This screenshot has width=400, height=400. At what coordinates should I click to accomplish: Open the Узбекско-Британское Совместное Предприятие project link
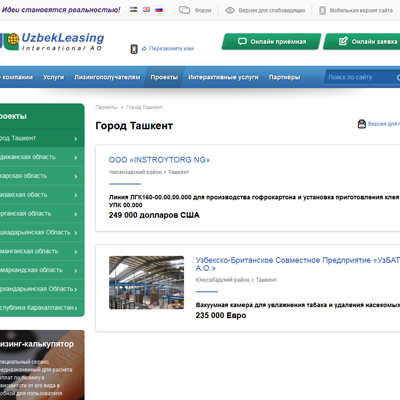tap(298, 264)
